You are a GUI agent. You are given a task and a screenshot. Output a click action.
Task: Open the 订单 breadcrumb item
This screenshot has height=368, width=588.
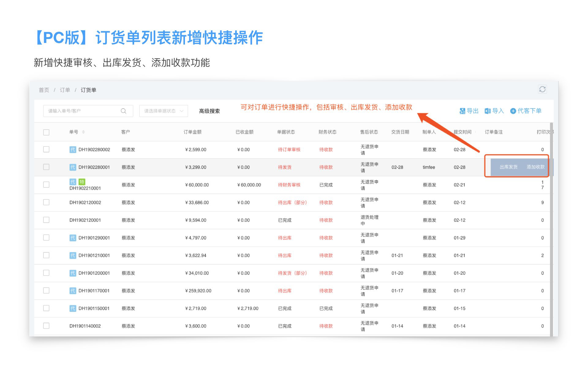click(65, 90)
